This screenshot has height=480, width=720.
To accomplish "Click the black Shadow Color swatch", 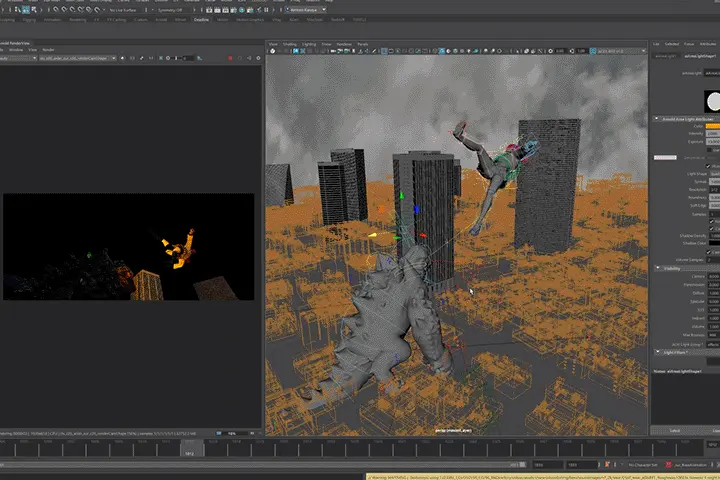I will tap(714, 243).
